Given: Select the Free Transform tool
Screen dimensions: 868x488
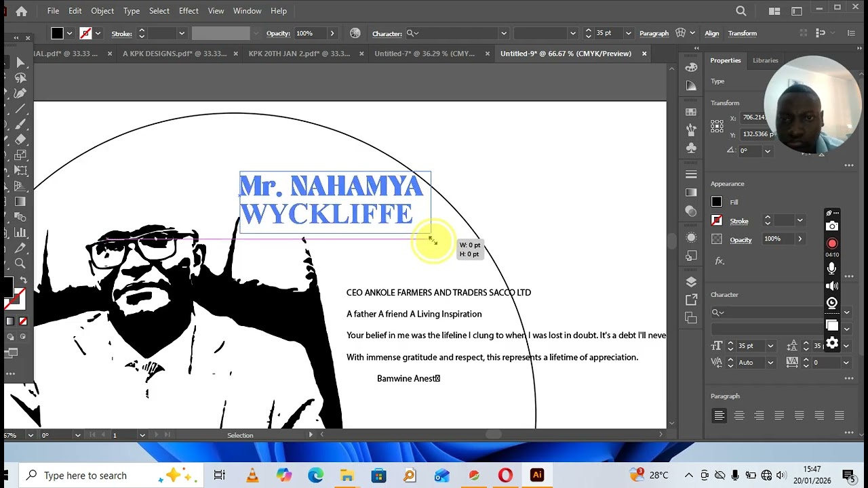Looking at the screenshot, I should tap(20, 171).
